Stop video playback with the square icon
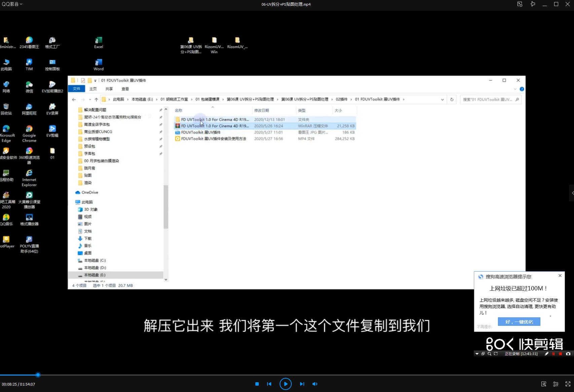This screenshot has height=392, width=574. pos(257,384)
